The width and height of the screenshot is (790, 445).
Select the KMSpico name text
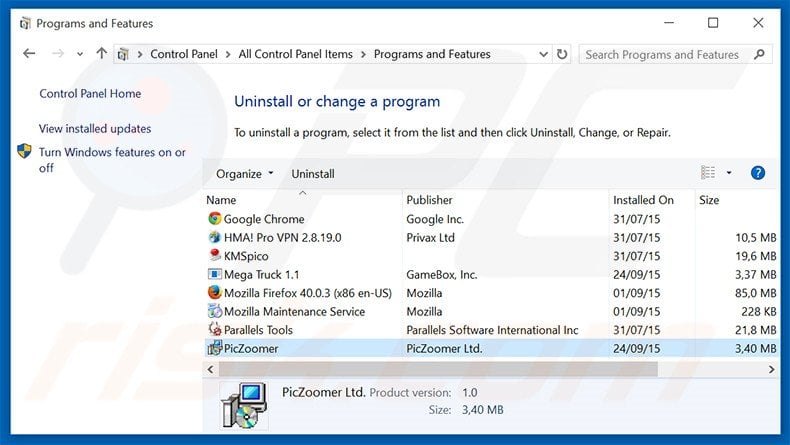click(x=246, y=256)
